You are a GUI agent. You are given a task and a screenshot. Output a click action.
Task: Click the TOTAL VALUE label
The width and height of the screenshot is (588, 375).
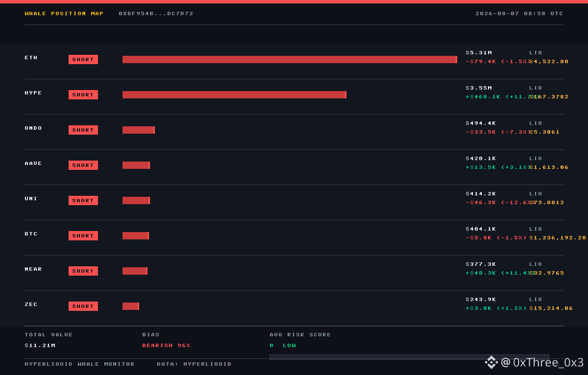(49, 335)
